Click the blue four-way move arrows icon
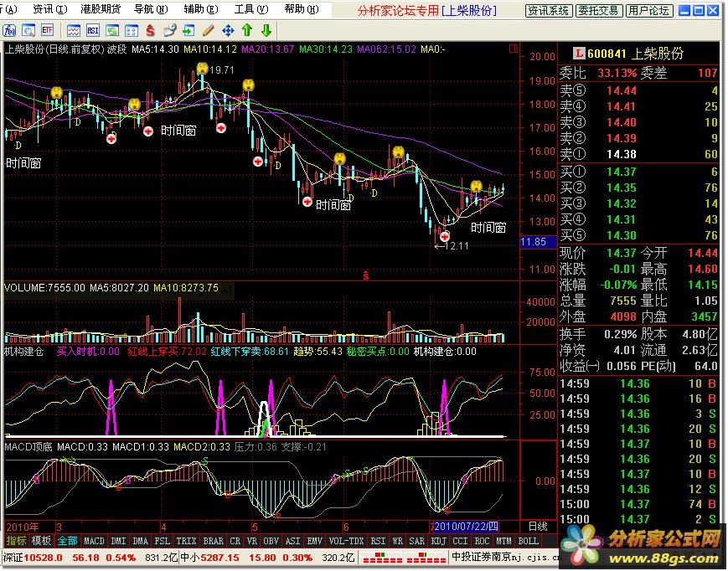Viewport: 728px width, 571px height. pyautogui.click(x=228, y=31)
